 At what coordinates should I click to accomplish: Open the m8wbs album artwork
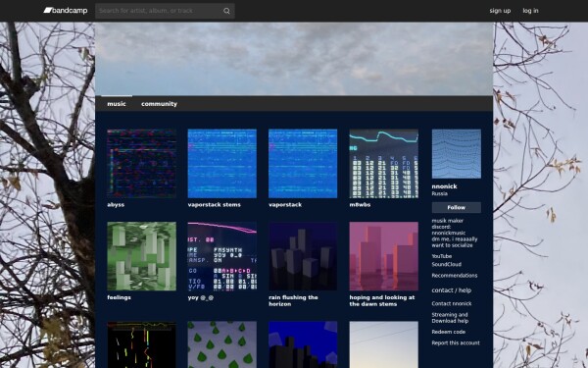point(383,163)
